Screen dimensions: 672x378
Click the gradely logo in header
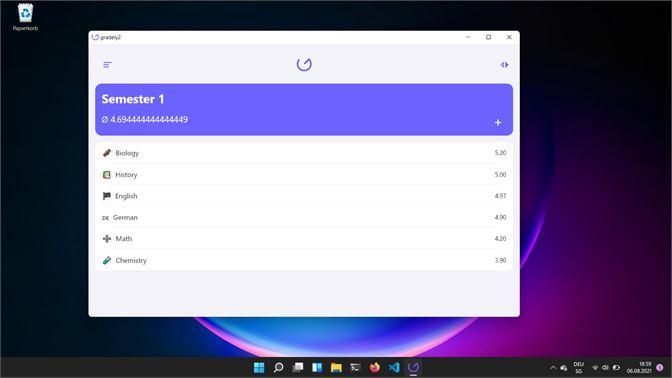click(304, 65)
